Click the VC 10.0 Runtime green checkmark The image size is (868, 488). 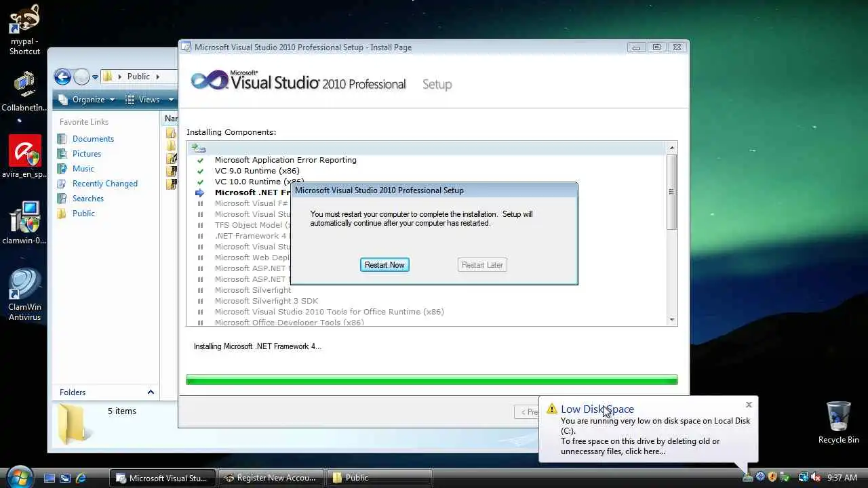click(x=200, y=182)
